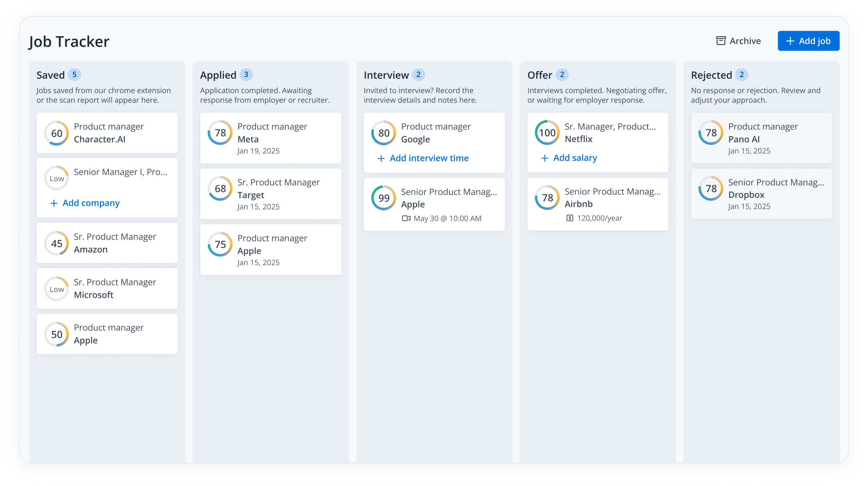
Task: Click the 68 score ring for Target
Action: pyautogui.click(x=220, y=189)
